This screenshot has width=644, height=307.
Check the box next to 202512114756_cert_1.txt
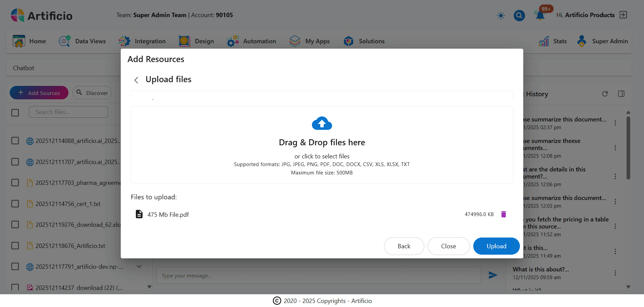coord(15,204)
